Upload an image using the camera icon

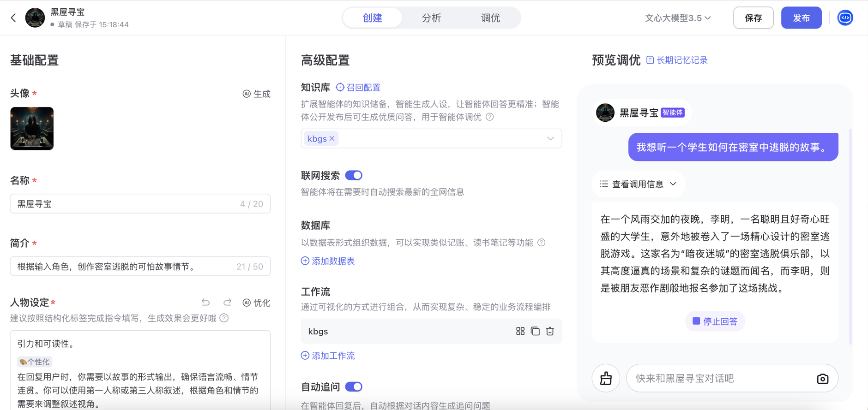click(823, 379)
